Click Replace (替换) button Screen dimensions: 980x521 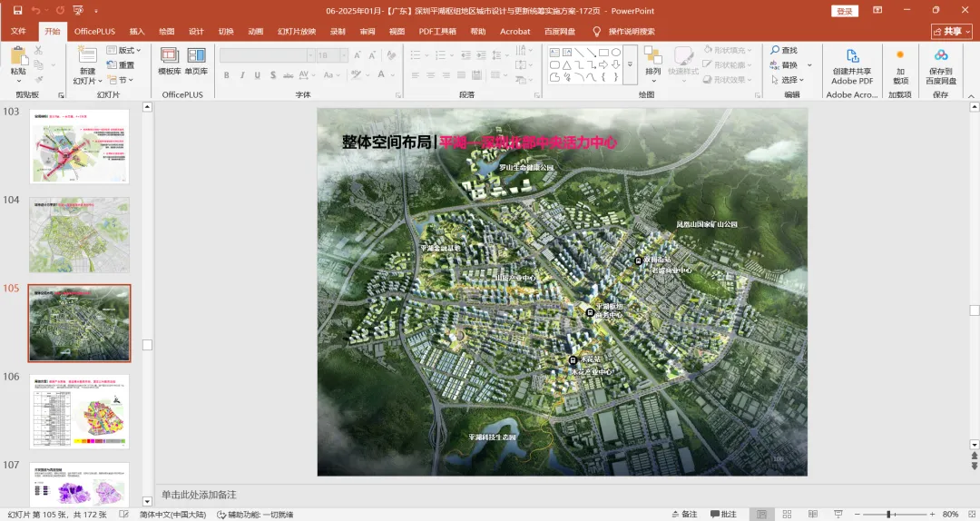coord(784,65)
